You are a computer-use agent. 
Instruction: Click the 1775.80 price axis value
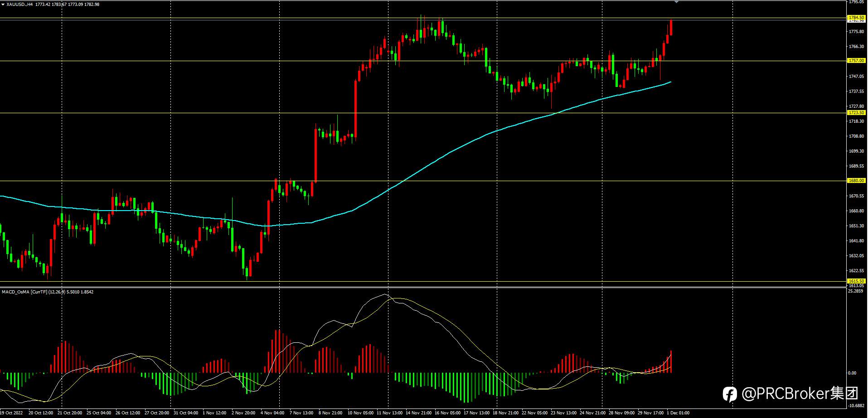(x=856, y=32)
